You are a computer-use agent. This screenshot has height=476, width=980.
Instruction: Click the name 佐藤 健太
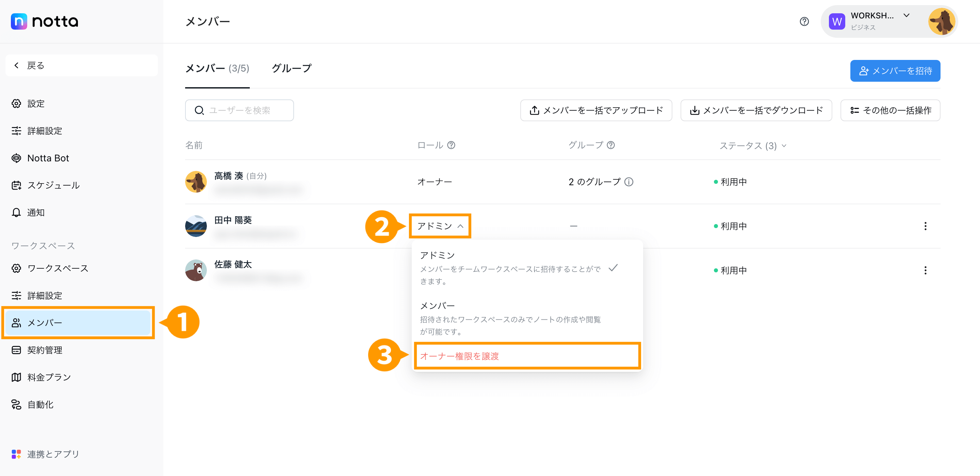[x=233, y=264]
